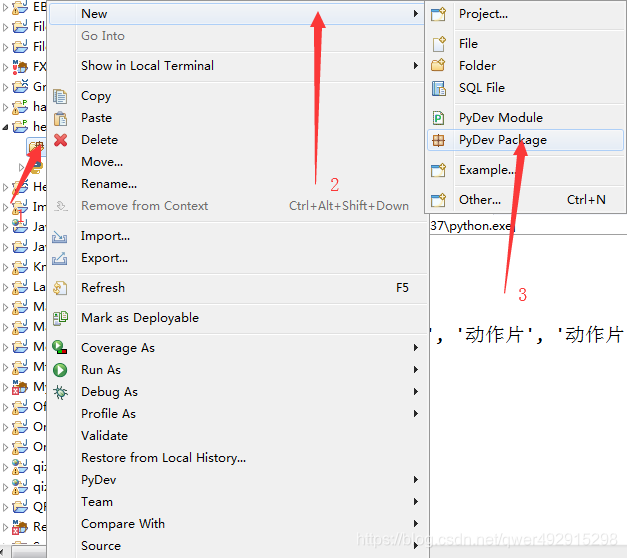This screenshot has width=627, height=558.
Task: Expand Show in Local Terminal submenu arrow
Action: [416, 66]
